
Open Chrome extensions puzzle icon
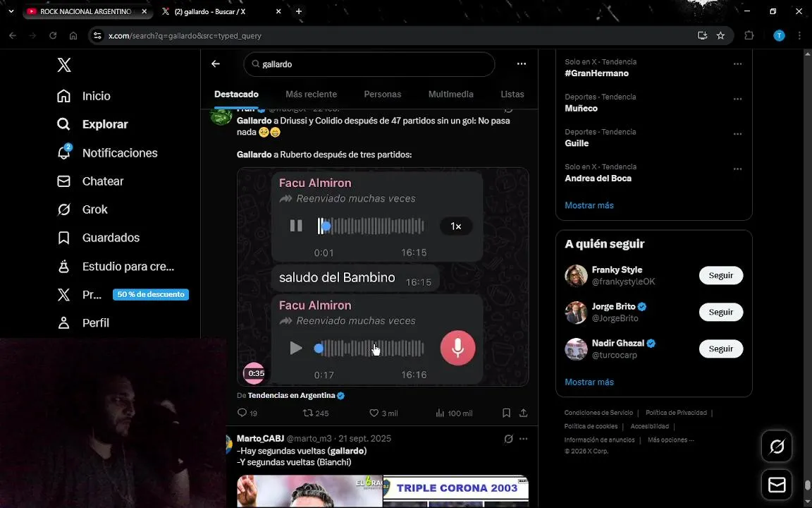point(749,36)
